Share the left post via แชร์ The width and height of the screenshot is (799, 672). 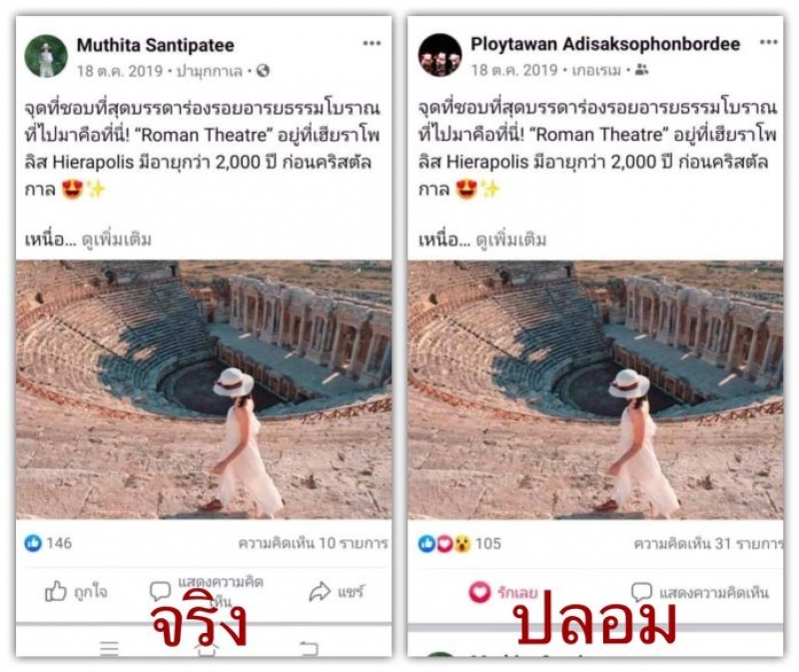coord(337,592)
